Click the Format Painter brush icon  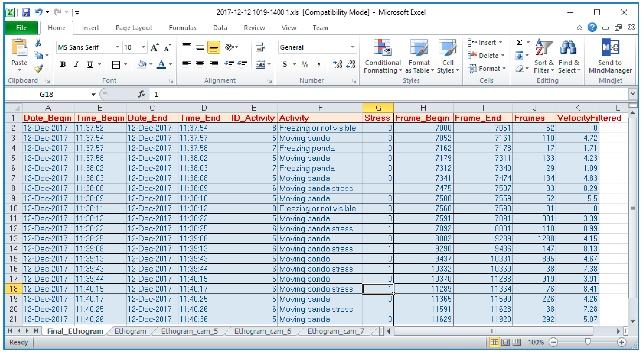38,68
